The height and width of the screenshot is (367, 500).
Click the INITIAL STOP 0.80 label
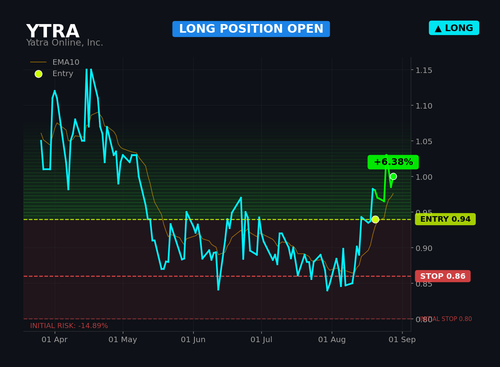pyautogui.click(x=447, y=319)
